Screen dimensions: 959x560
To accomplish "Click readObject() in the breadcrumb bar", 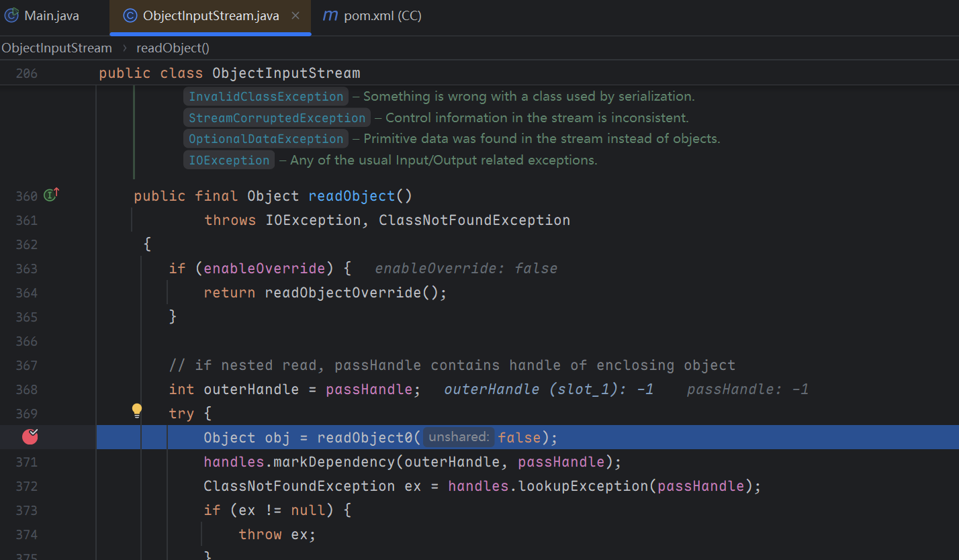I will tap(173, 48).
